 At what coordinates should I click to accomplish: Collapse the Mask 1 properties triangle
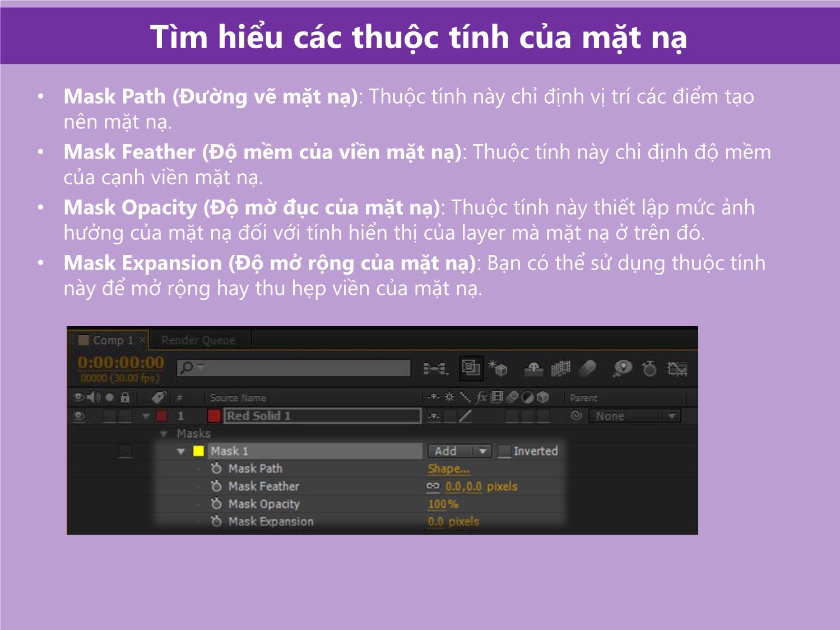(181, 451)
